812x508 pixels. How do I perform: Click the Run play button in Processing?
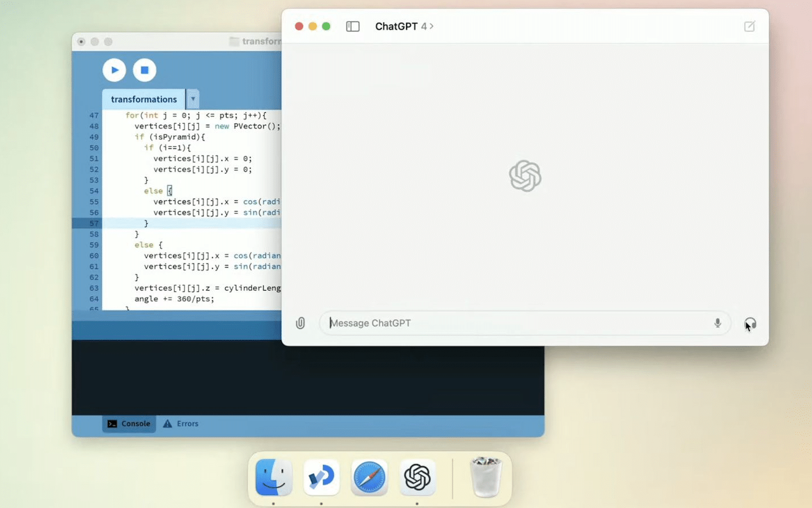coord(114,70)
